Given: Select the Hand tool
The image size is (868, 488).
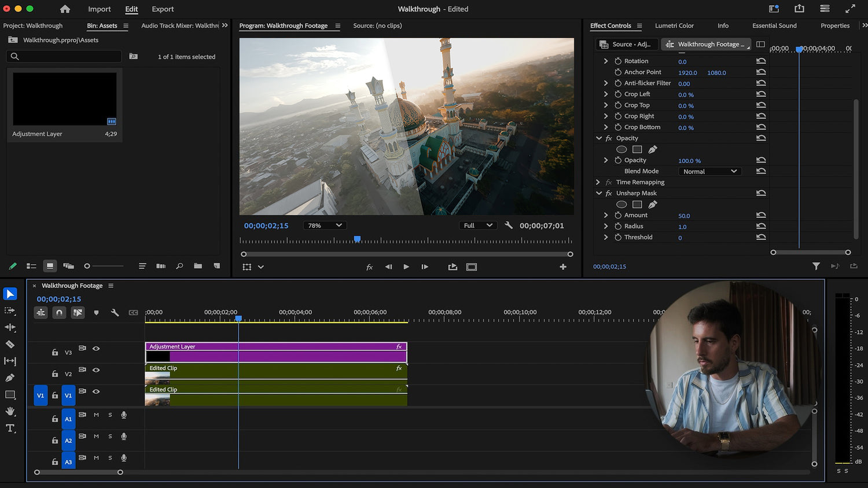Looking at the screenshot, I should pyautogui.click(x=10, y=411).
